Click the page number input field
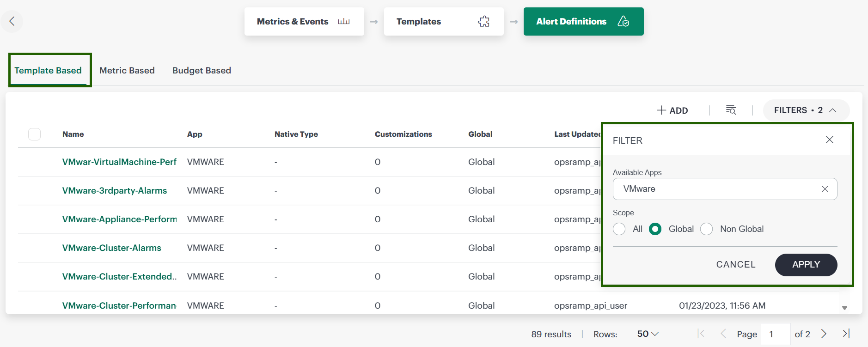This screenshot has height=347, width=868. click(776, 334)
